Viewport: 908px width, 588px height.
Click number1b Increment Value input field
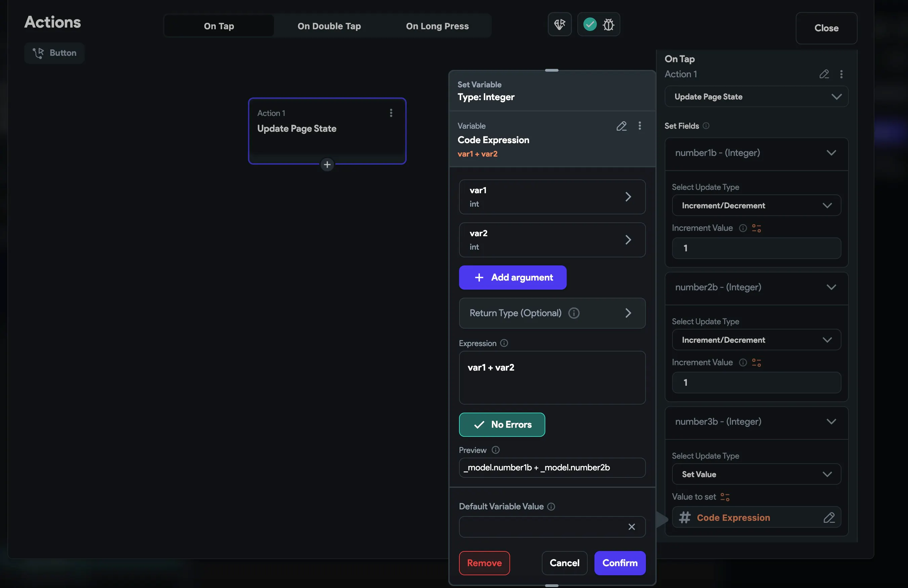pos(756,248)
